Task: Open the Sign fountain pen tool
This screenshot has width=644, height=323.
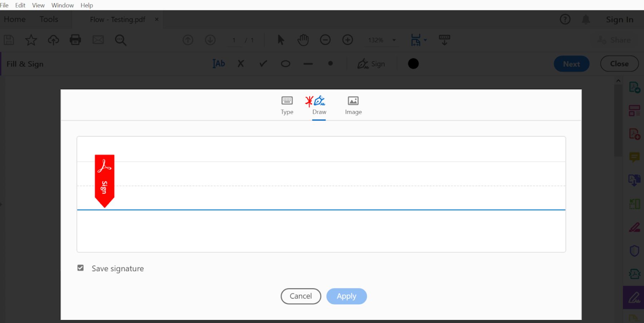Action: point(371,64)
